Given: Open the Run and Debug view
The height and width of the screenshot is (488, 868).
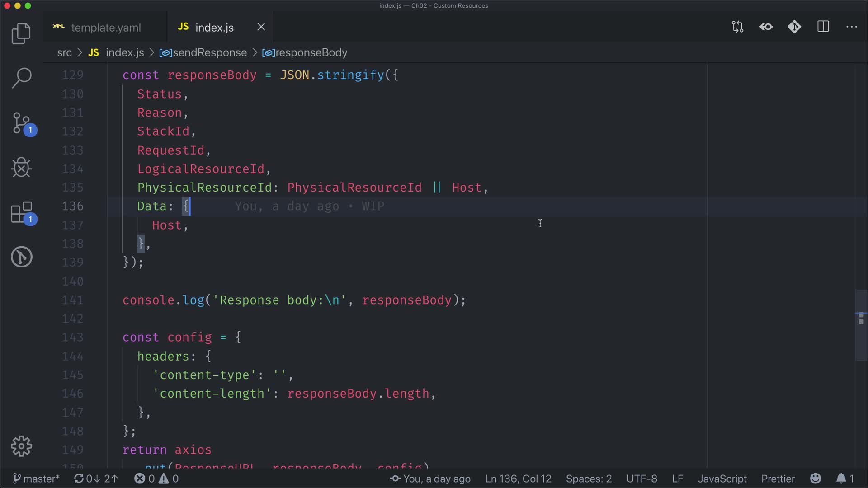Looking at the screenshot, I should click(x=21, y=168).
